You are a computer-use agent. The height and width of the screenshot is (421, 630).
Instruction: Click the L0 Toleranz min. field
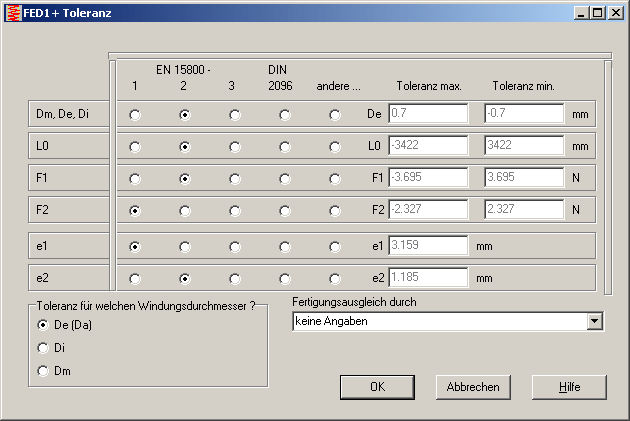(524, 146)
